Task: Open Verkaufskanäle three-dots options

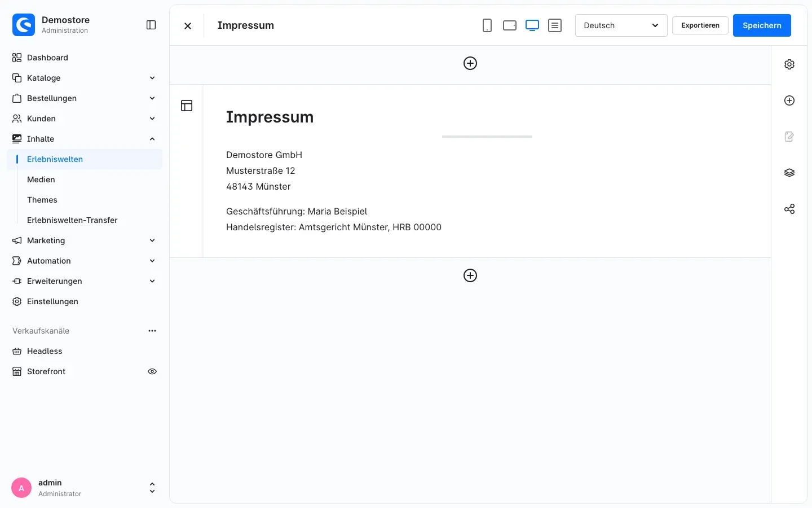Action: pos(152,331)
